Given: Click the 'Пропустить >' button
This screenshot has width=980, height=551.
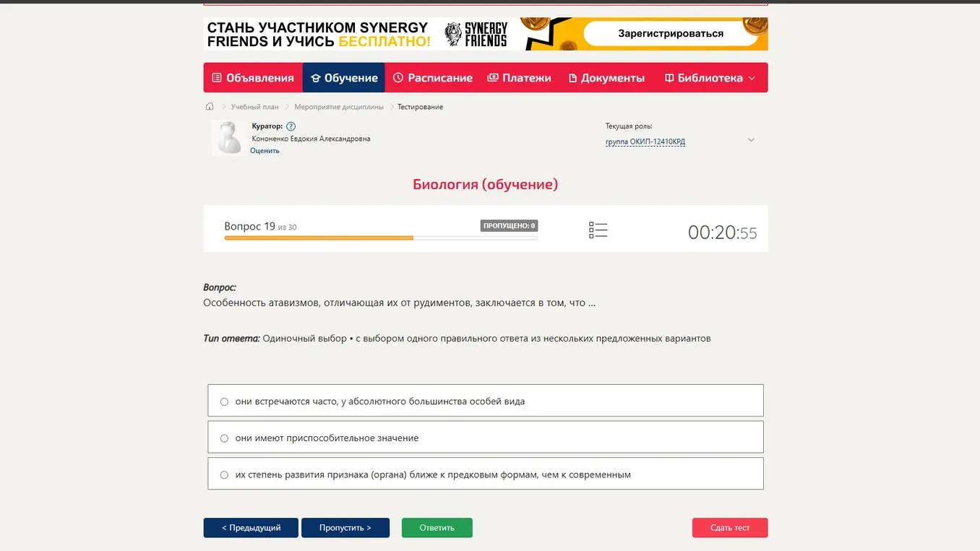Looking at the screenshot, I should coord(345,528).
